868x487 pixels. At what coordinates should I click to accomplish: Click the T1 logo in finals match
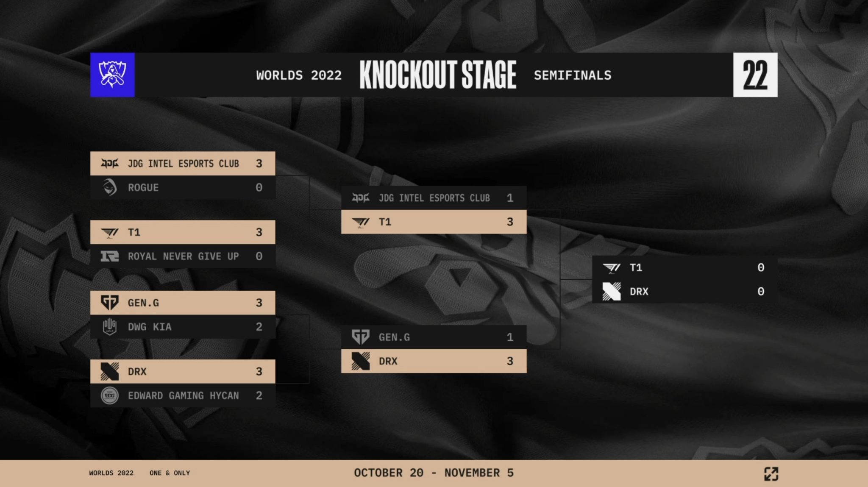point(611,268)
